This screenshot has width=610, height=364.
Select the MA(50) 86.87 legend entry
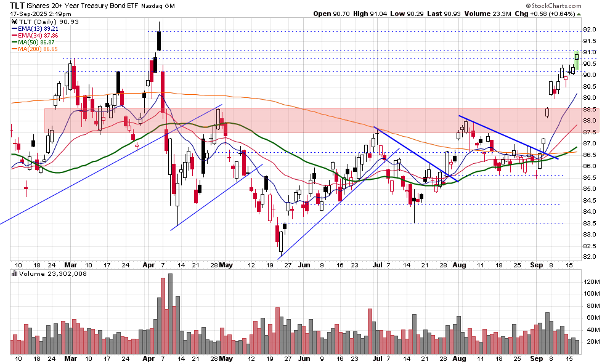click(x=37, y=42)
